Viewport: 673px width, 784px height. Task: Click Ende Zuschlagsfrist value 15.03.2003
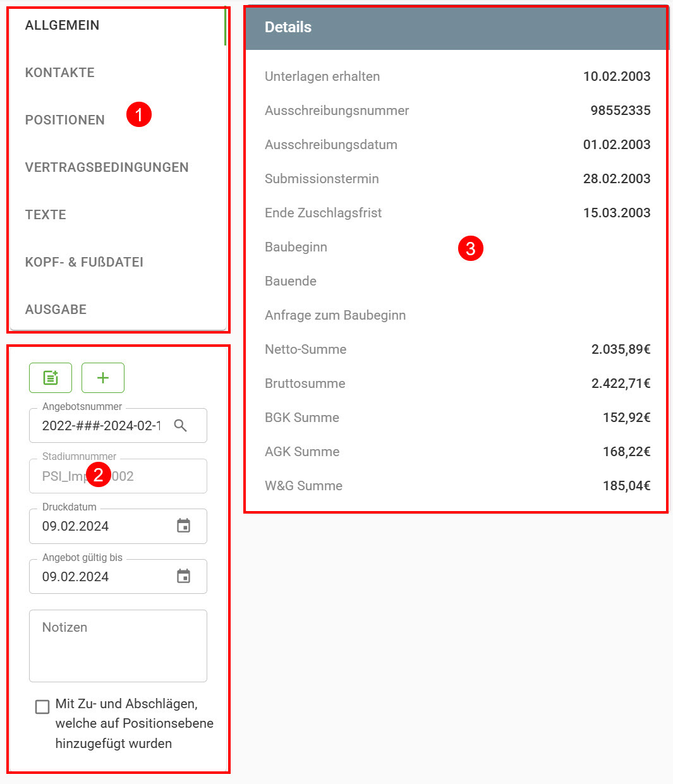617,213
